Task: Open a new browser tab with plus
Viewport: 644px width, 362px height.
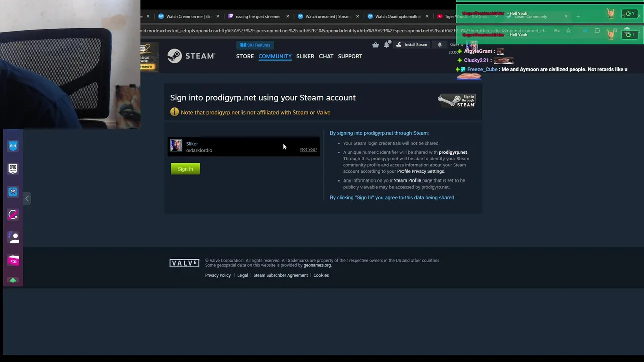Action: 578,16
